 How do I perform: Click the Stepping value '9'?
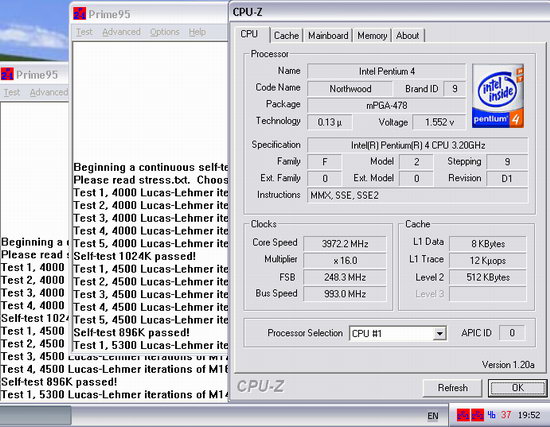coord(507,162)
